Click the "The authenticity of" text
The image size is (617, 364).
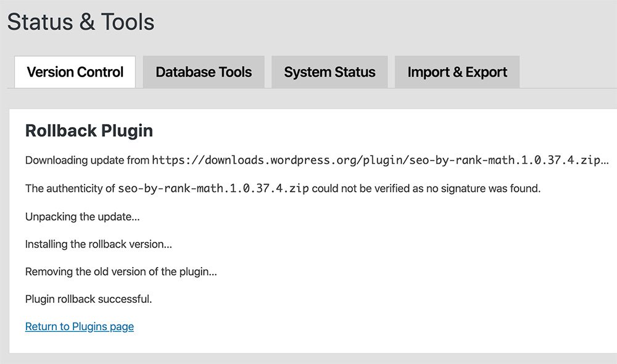70,188
